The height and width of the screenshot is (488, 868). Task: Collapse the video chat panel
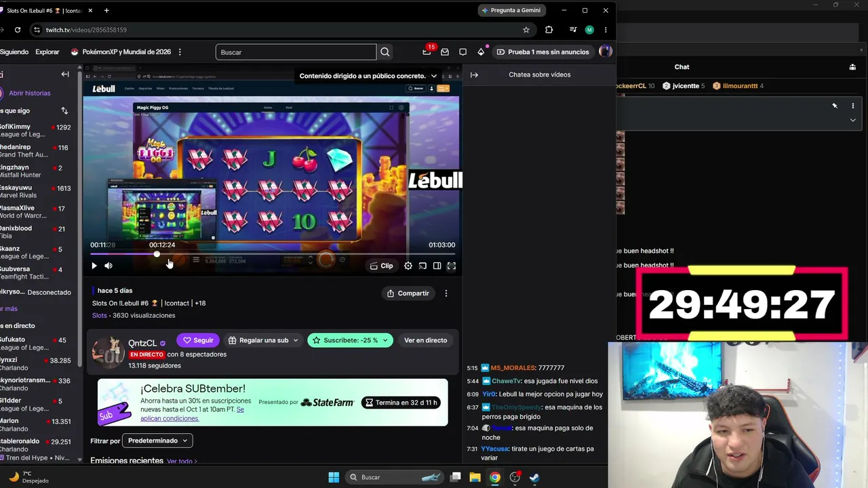coord(474,75)
